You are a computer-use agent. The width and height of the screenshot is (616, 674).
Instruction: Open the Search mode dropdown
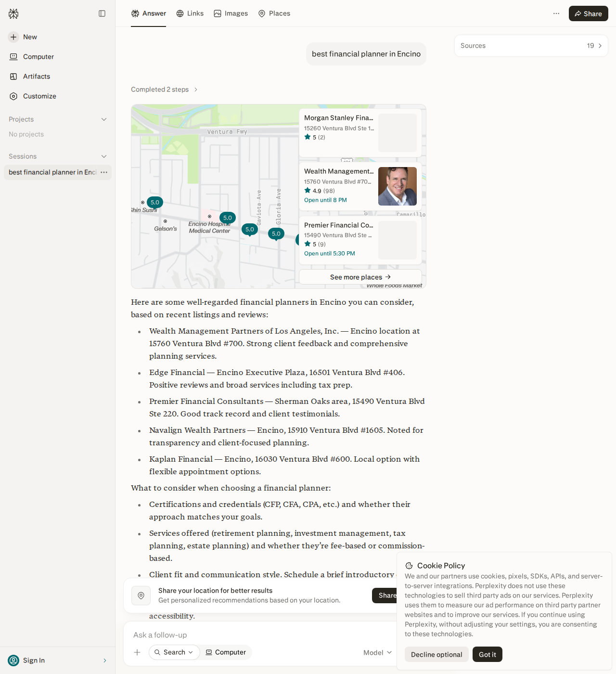[x=174, y=652]
